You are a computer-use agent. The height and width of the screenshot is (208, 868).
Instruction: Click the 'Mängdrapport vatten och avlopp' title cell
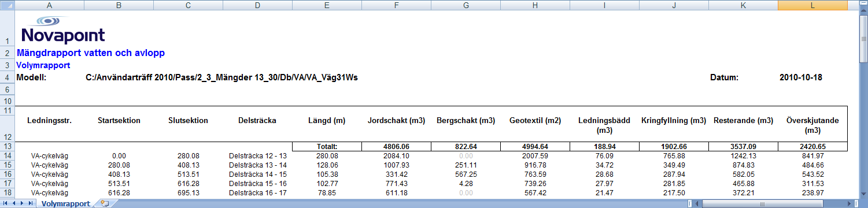(x=91, y=53)
